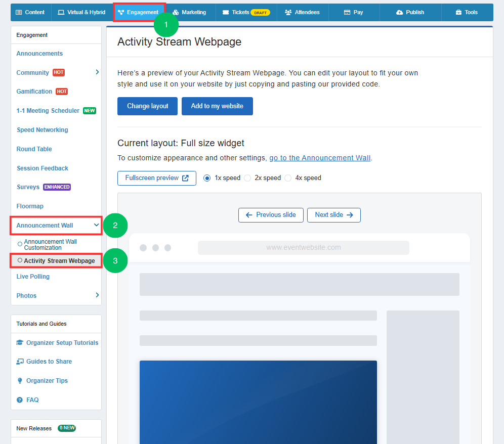Open Gamification settings

(x=34, y=91)
